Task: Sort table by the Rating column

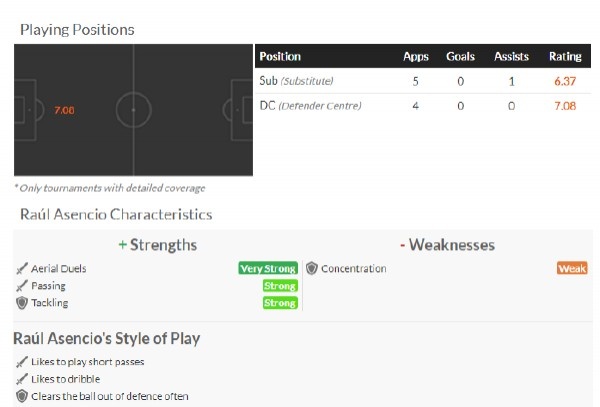Action: pos(565,56)
